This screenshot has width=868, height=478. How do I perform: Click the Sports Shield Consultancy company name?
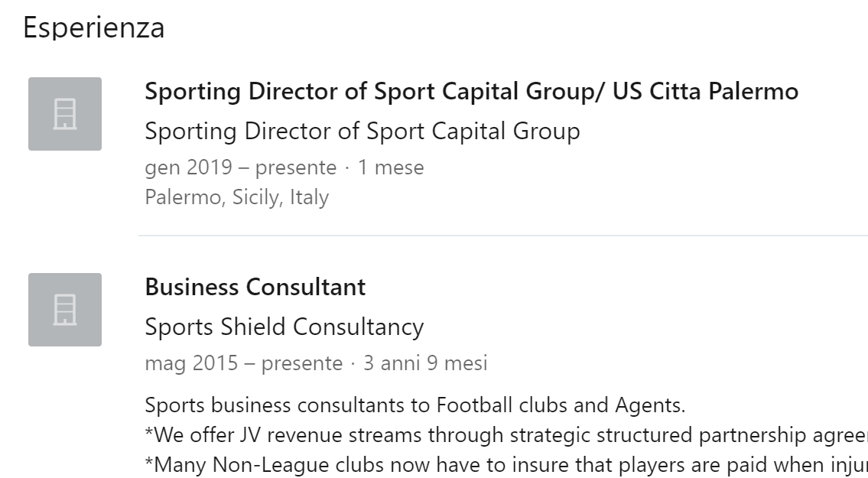284,327
